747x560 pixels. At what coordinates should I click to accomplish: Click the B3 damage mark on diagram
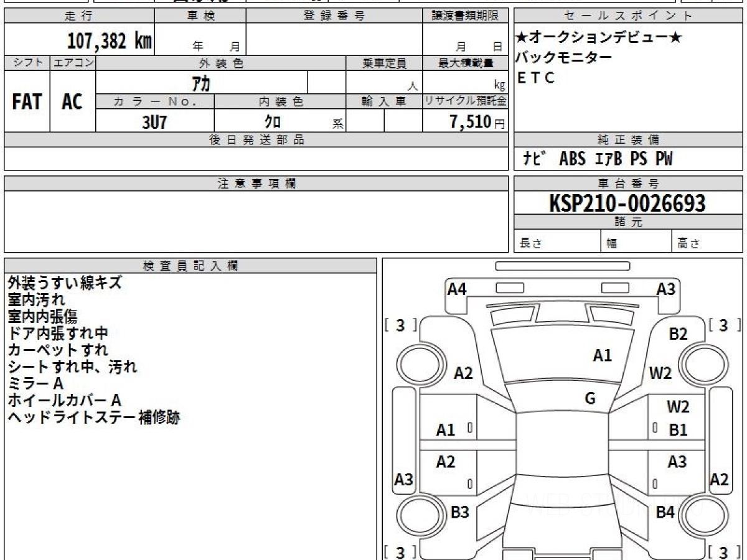pos(459,512)
